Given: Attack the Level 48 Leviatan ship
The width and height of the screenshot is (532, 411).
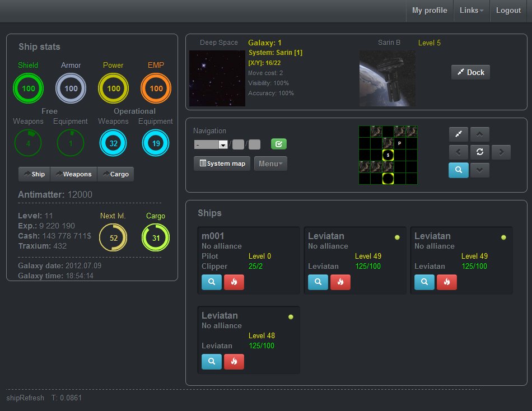Looking at the screenshot, I should point(234,362).
